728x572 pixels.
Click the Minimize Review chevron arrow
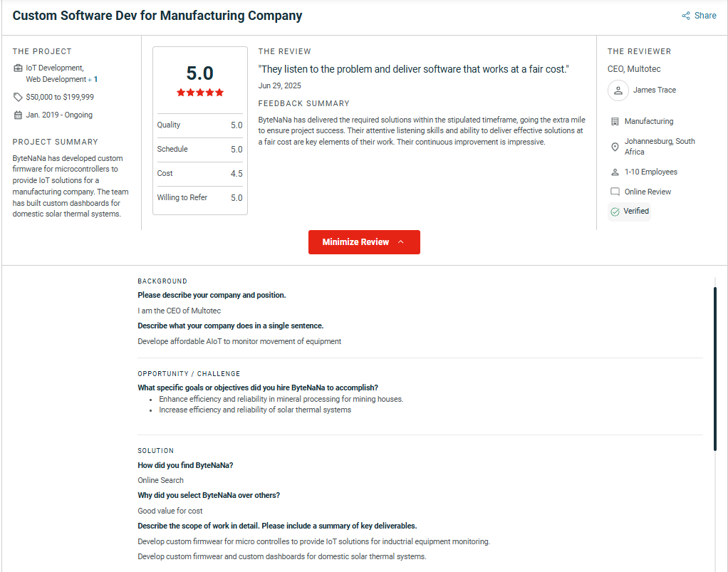tap(401, 242)
